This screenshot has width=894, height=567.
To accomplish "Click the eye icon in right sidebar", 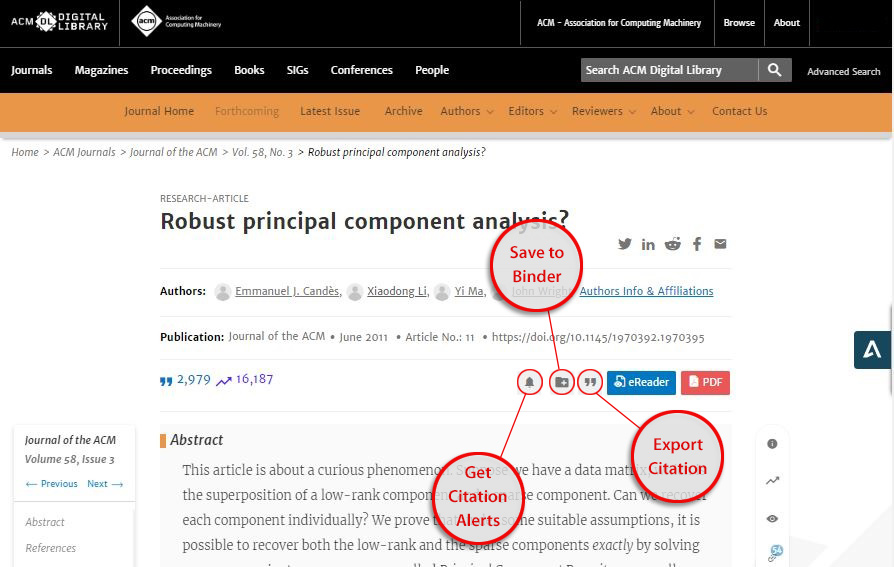I will pos(772,519).
